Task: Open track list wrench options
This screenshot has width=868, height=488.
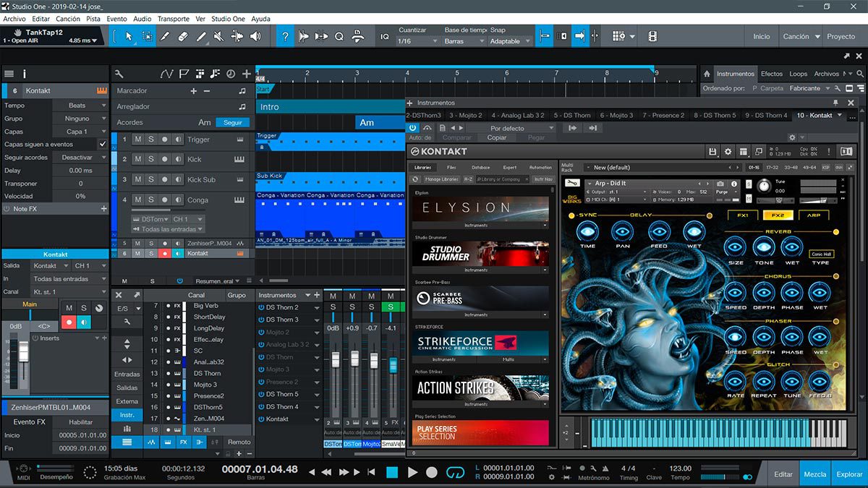Action: (119, 74)
